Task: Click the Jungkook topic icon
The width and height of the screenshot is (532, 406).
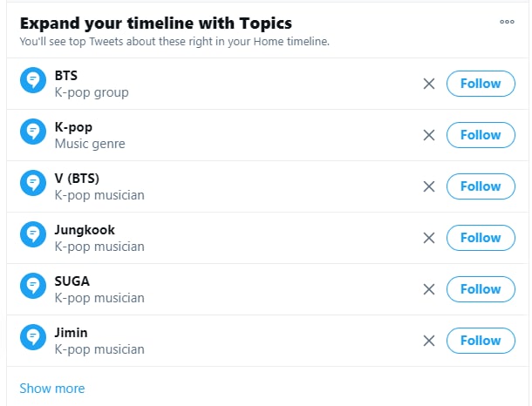Action: click(33, 234)
